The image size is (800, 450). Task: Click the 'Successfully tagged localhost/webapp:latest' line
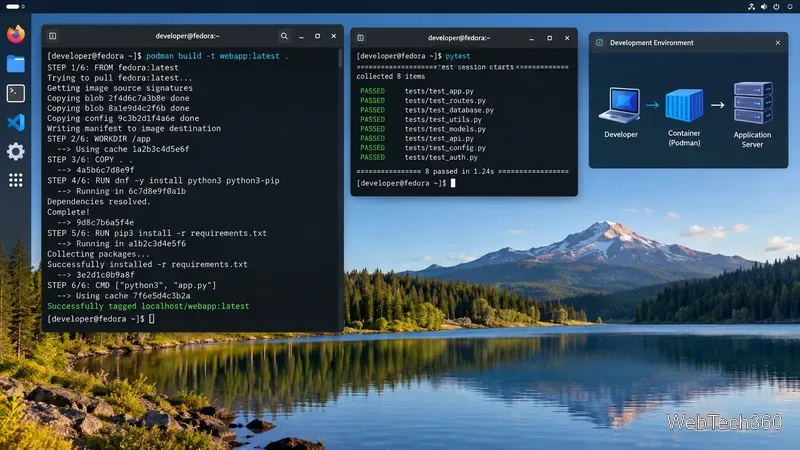[148, 306]
